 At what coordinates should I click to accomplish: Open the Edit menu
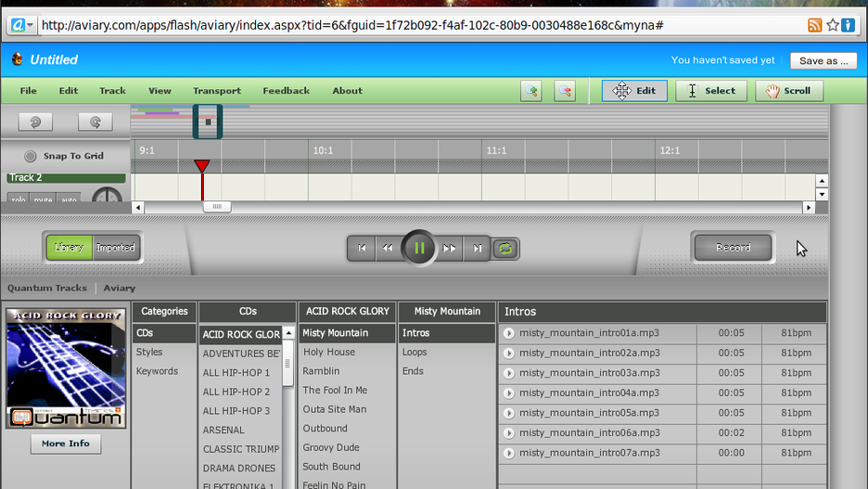coord(69,91)
